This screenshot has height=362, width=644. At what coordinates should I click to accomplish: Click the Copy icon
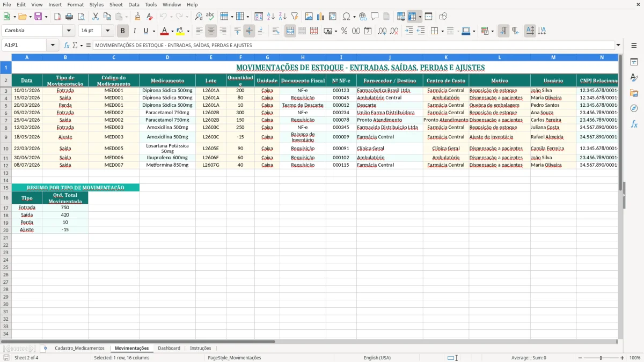tap(107, 17)
